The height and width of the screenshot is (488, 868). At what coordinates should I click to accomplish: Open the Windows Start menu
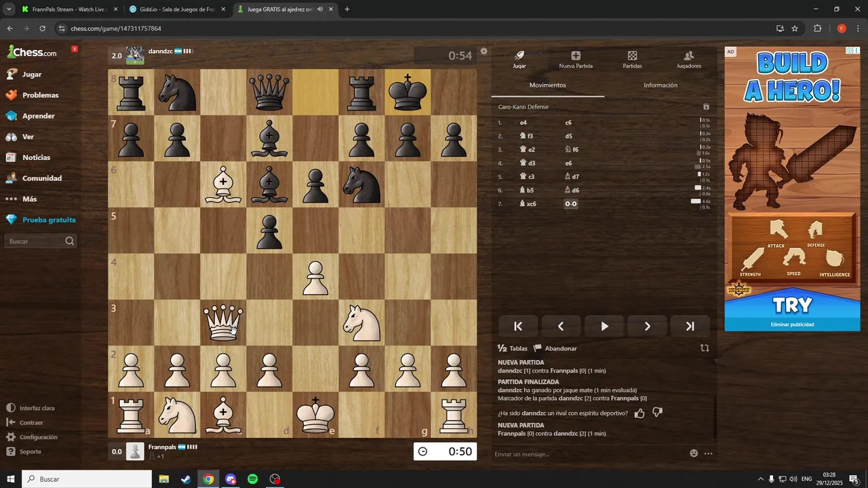point(10,479)
